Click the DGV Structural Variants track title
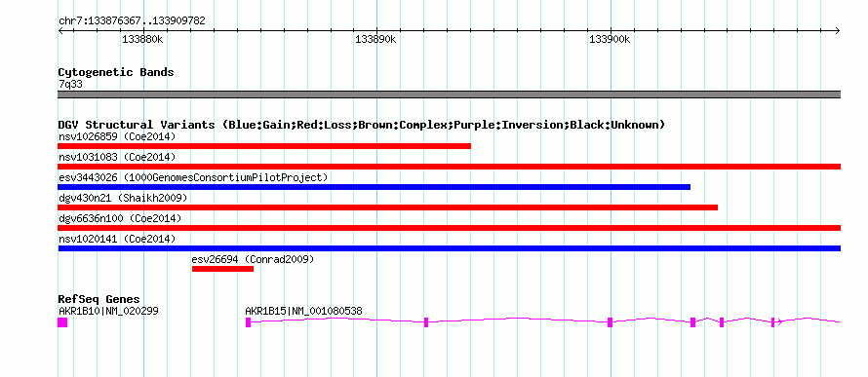 pos(362,125)
